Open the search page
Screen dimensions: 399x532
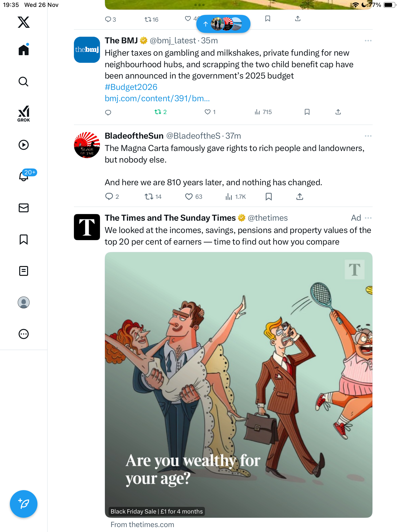coord(24,82)
